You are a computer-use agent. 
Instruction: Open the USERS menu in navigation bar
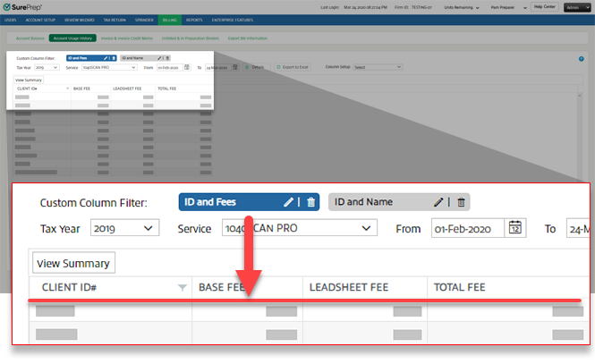pyautogui.click(x=10, y=20)
